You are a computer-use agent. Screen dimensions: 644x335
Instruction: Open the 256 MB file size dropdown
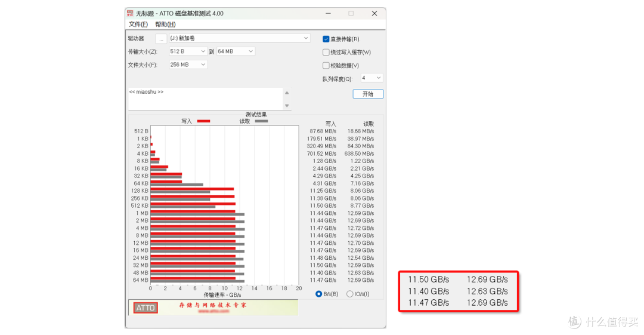click(x=188, y=64)
